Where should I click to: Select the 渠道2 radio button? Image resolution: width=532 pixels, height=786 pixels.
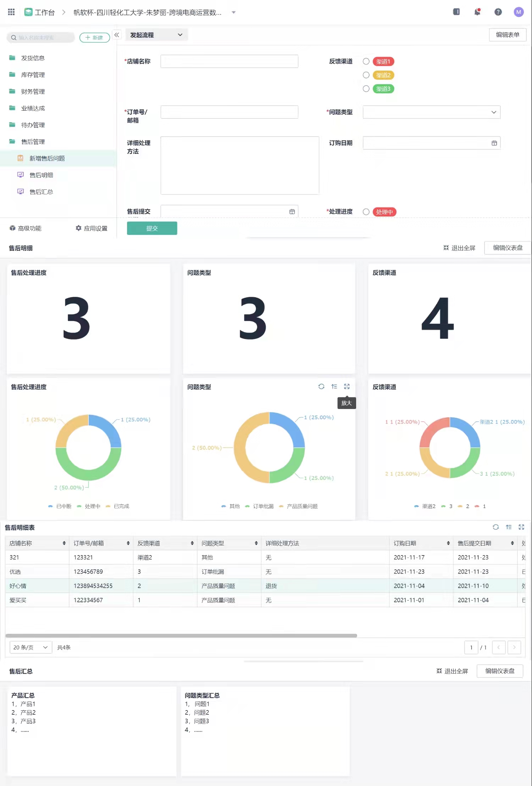click(366, 75)
